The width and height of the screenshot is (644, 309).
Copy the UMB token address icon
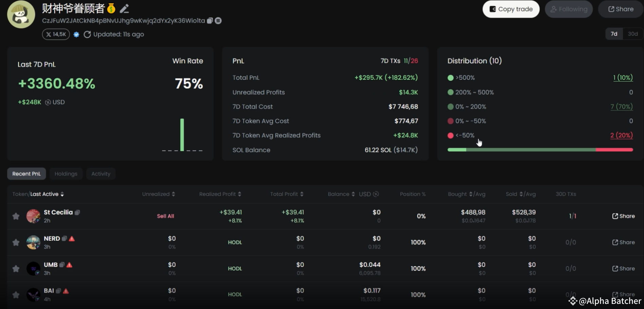[62, 265]
